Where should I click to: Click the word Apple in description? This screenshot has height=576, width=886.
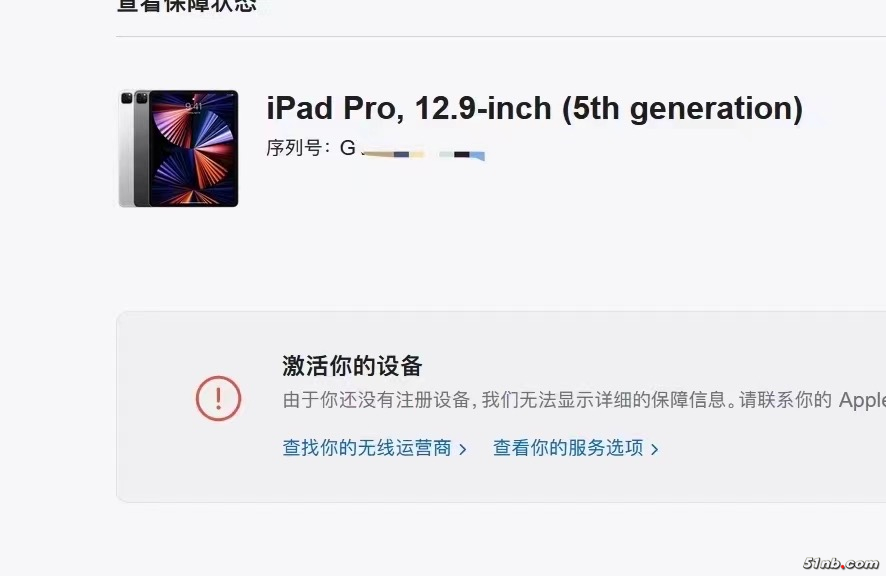point(862,400)
